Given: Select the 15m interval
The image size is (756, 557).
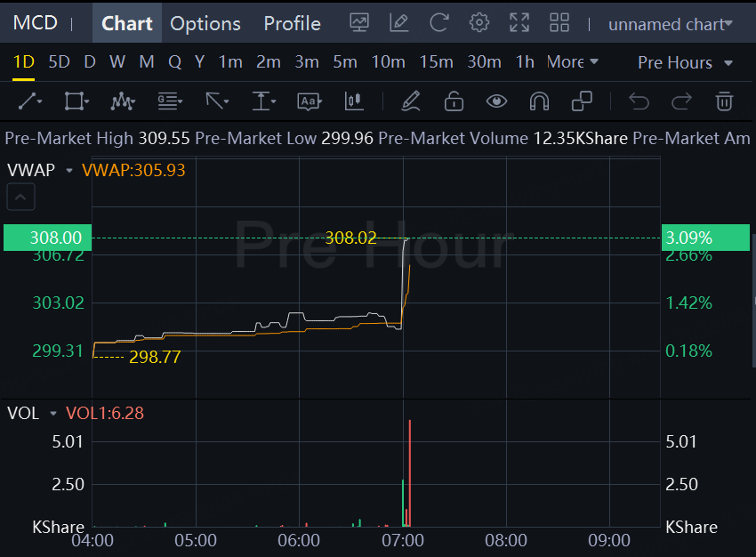Looking at the screenshot, I should [437, 61].
